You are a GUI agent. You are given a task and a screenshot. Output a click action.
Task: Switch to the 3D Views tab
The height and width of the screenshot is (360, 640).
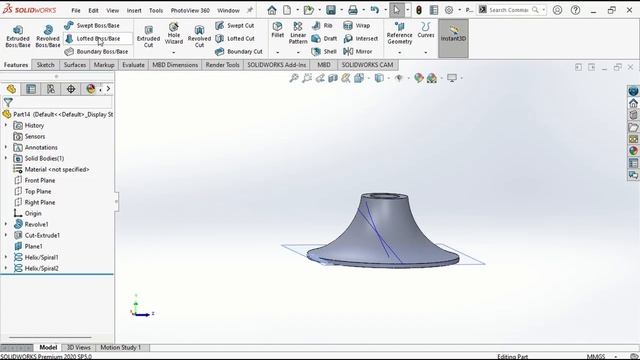point(78,347)
